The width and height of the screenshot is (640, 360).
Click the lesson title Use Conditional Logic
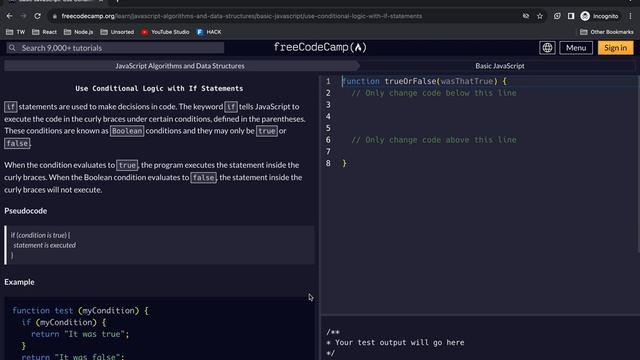point(159,88)
